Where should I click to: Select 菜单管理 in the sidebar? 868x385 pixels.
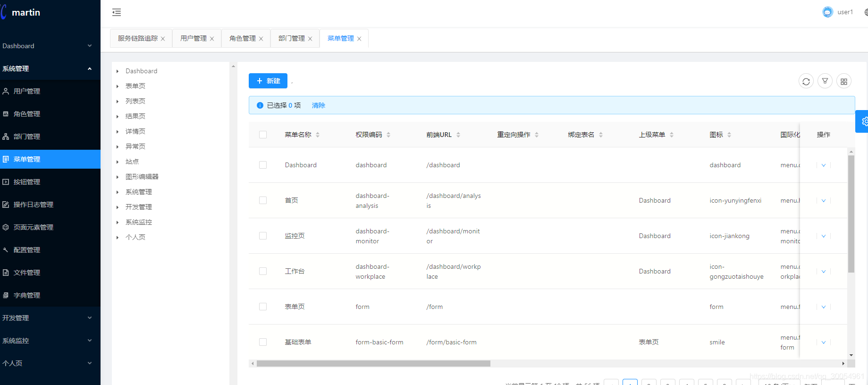click(x=50, y=159)
